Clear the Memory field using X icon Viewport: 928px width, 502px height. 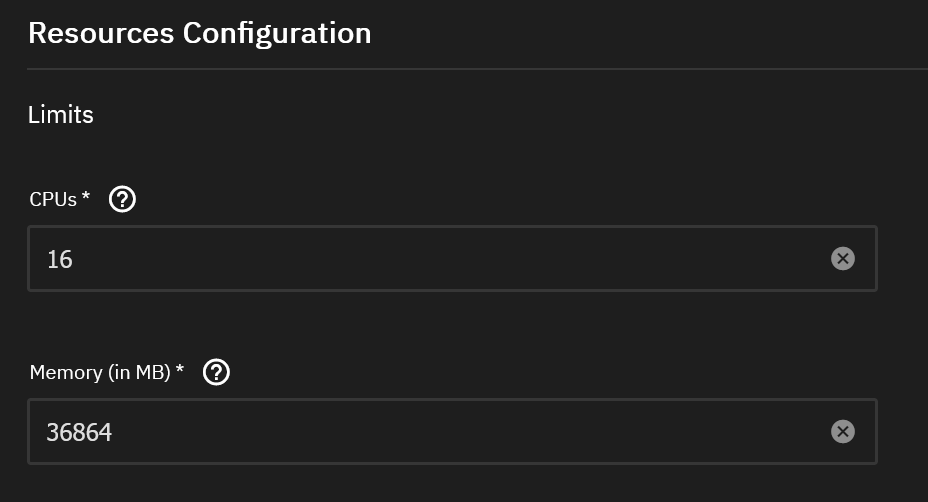coord(843,431)
